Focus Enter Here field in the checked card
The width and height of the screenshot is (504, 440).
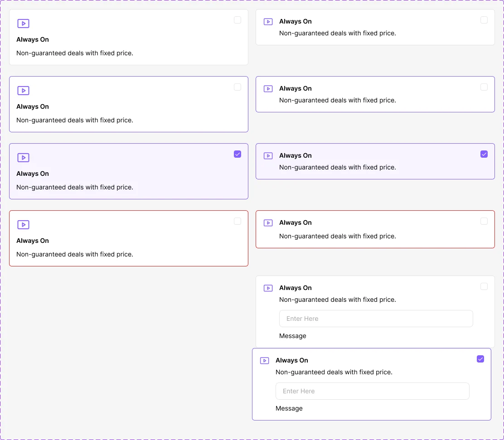coord(373,391)
